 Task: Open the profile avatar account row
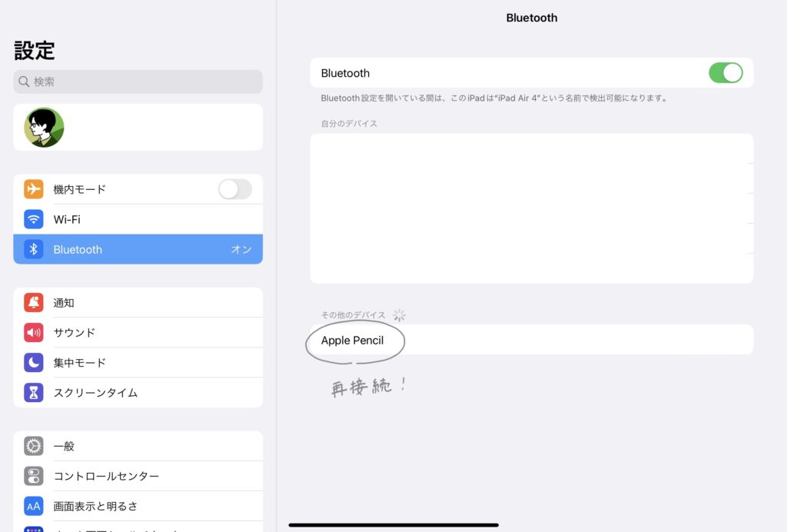[138, 127]
